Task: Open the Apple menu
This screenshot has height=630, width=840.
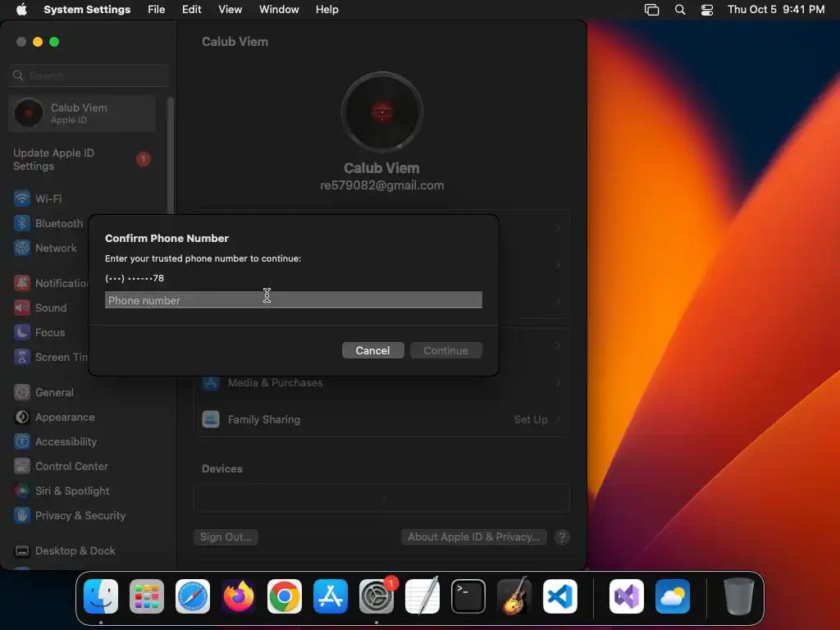Action: (x=21, y=10)
